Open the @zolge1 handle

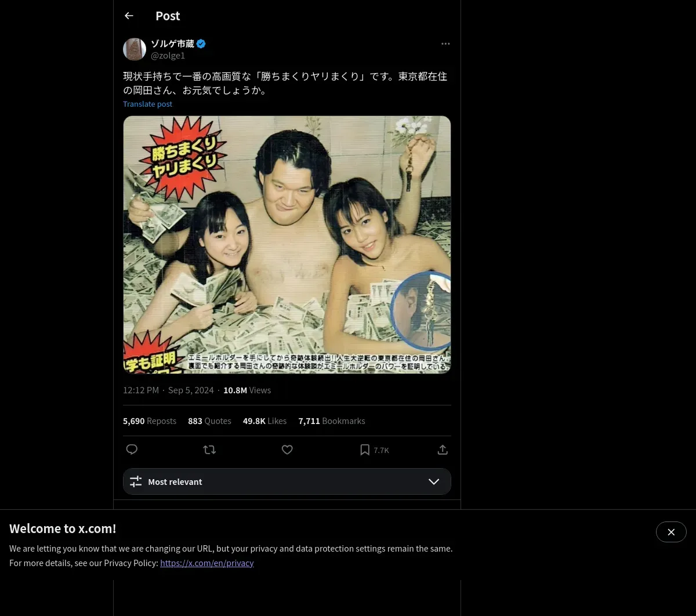[x=168, y=56]
